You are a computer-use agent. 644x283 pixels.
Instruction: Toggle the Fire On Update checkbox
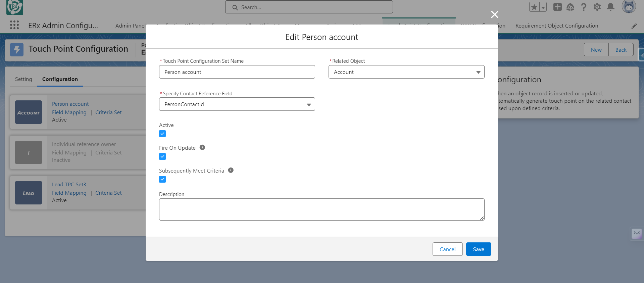(x=162, y=156)
